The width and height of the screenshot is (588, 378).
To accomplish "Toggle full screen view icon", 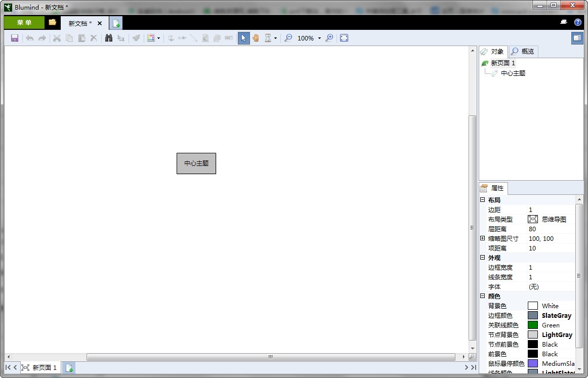I will coord(344,38).
